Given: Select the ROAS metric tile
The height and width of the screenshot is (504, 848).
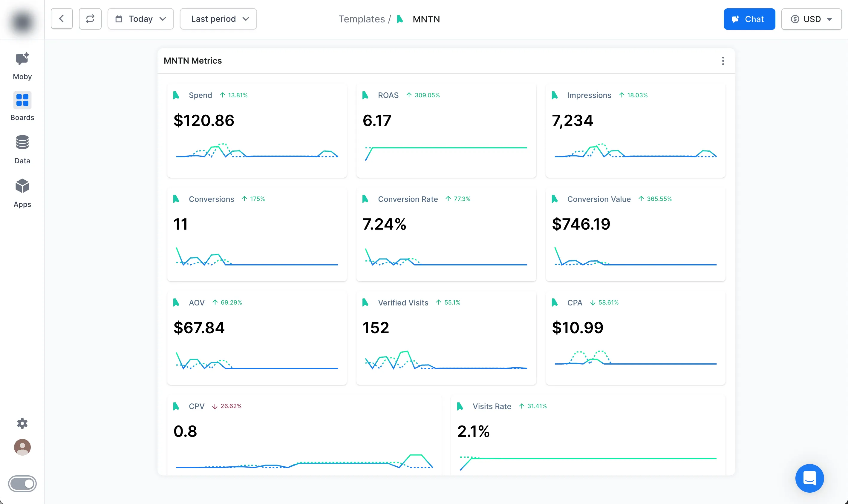Looking at the screenshot, I should click(446, 130).
